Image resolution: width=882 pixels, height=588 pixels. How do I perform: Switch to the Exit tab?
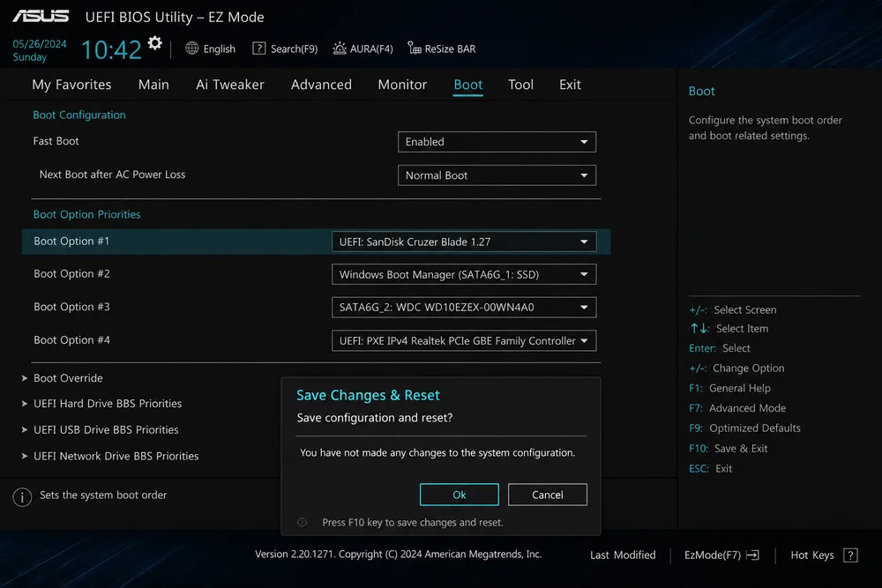tap(570, 85)
